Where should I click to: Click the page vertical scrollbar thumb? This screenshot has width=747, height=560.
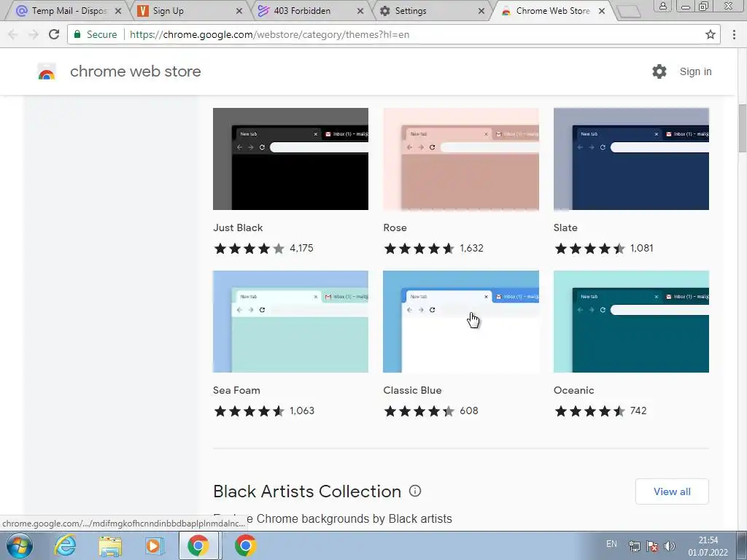click(742, 128)
